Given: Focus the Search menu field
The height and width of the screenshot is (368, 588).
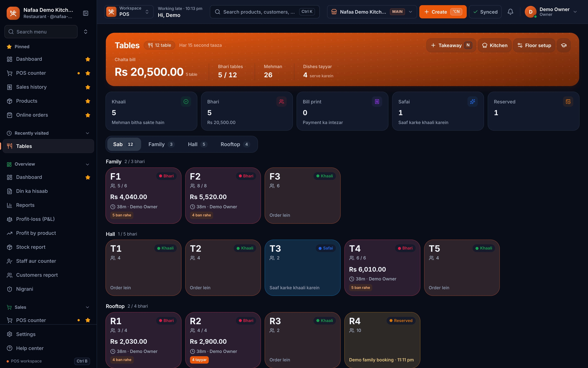Looking at the screenshot, I should click(41, 32).
